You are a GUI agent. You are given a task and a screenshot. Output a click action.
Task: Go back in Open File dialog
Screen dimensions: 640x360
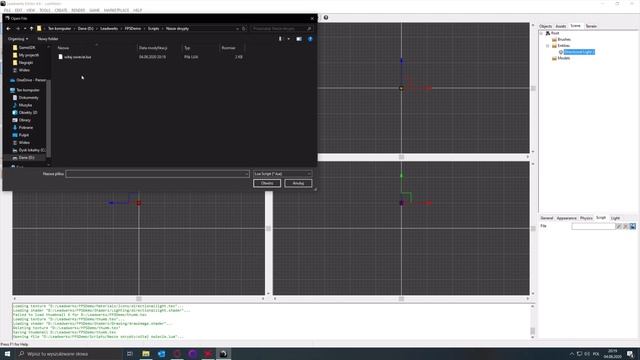tap(9, 29)
